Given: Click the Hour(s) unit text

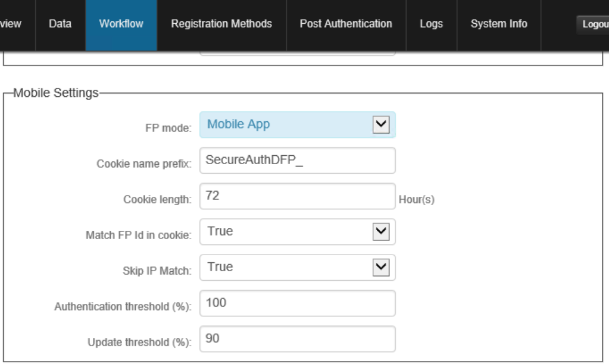Looking at the screenshot, I should click(416, 199).
